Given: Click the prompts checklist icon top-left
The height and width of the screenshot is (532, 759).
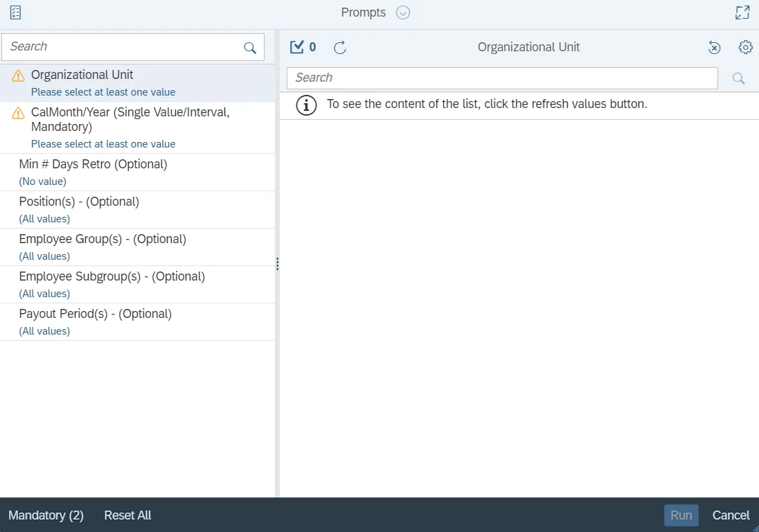Looking at the screenshot, I should (x=15, y=12).
